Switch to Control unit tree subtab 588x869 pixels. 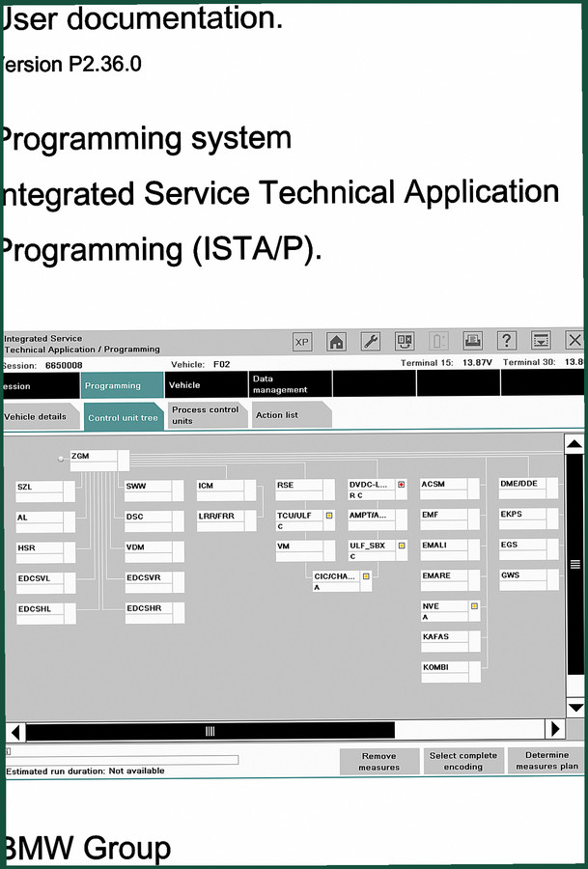coord(123,417)
